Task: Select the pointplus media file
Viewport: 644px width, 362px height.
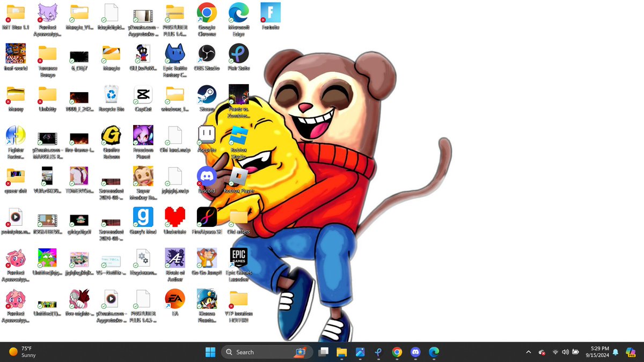Action: click(x=16, y=220)
